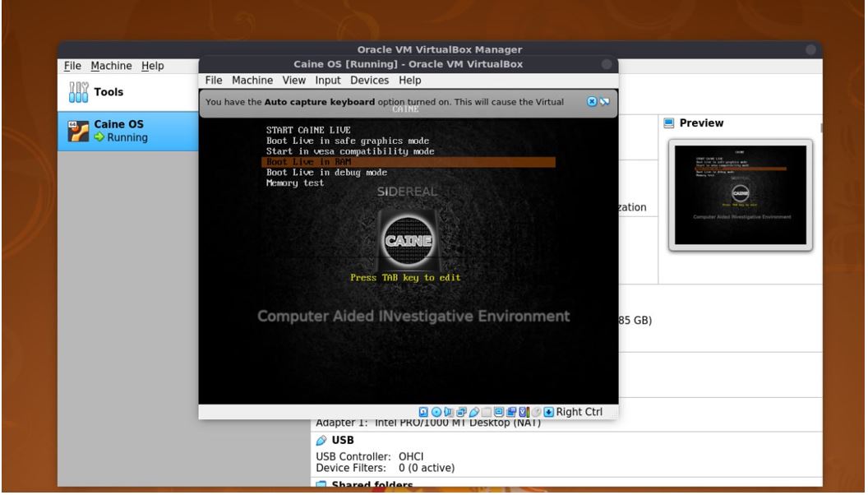The image size is (868, 495).
Task: Click the Caine OS machine icon
Action: click(78, 132)
